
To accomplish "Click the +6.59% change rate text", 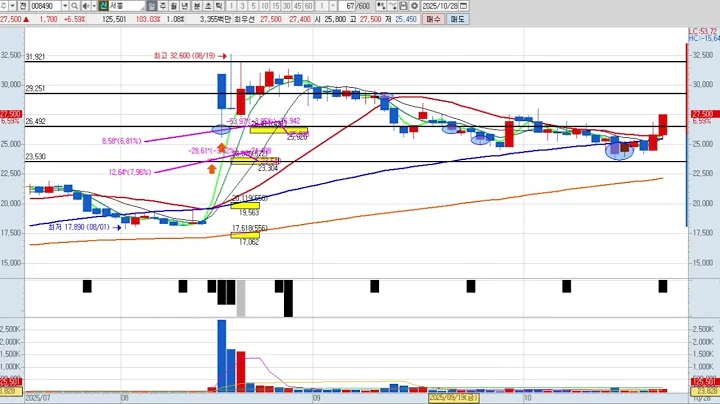I will [74, 19].
